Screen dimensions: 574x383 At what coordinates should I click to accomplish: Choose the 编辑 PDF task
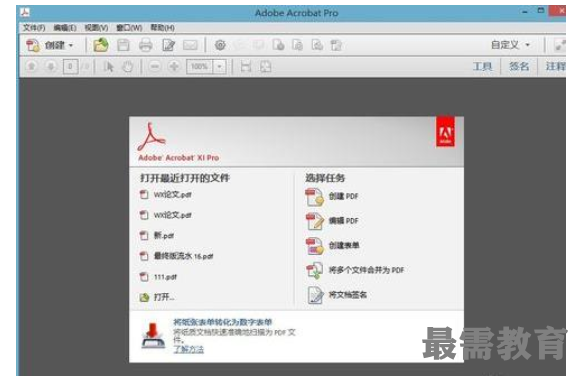(x=332, y=221)
